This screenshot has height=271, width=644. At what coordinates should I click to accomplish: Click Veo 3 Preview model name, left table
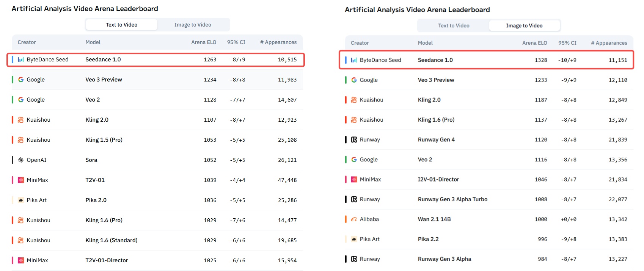point(104,80)
